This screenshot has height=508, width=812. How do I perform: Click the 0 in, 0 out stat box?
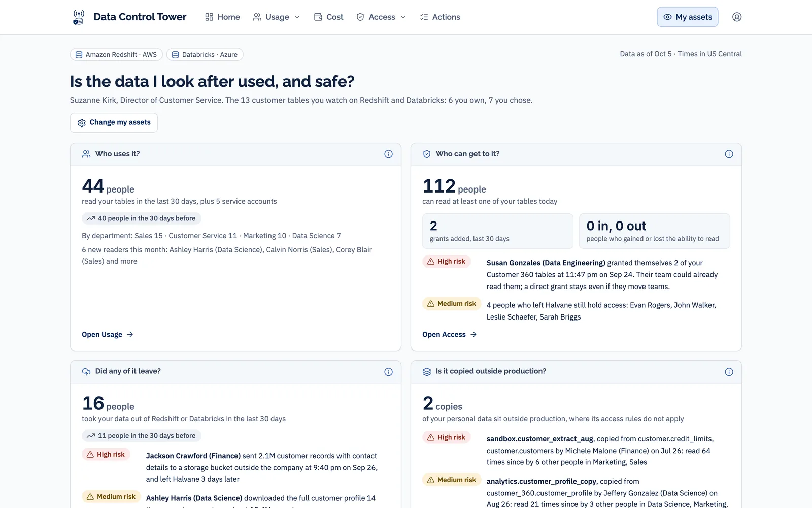pos(655,231)
